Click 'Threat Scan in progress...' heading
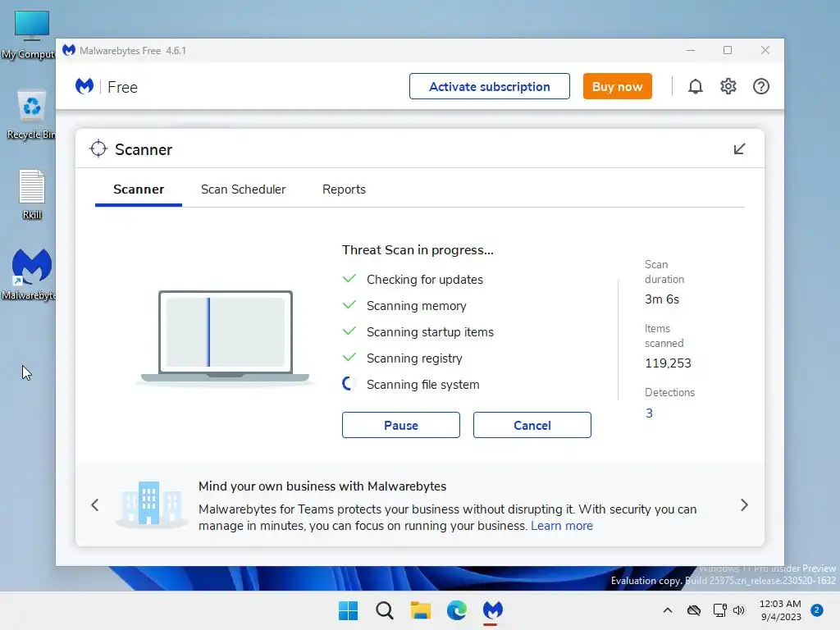Image resolution: width=840 pixels, height=630 pixels. tap(418, 250)
